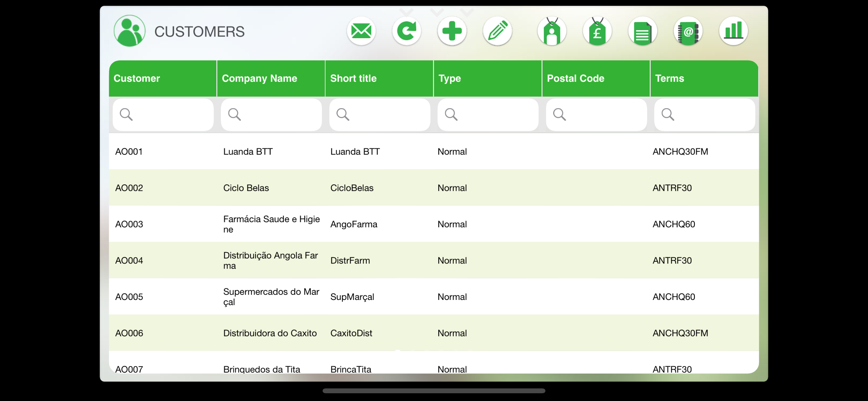
Task: Open the address book contacts icon
Action: click(x=688, y=31)
